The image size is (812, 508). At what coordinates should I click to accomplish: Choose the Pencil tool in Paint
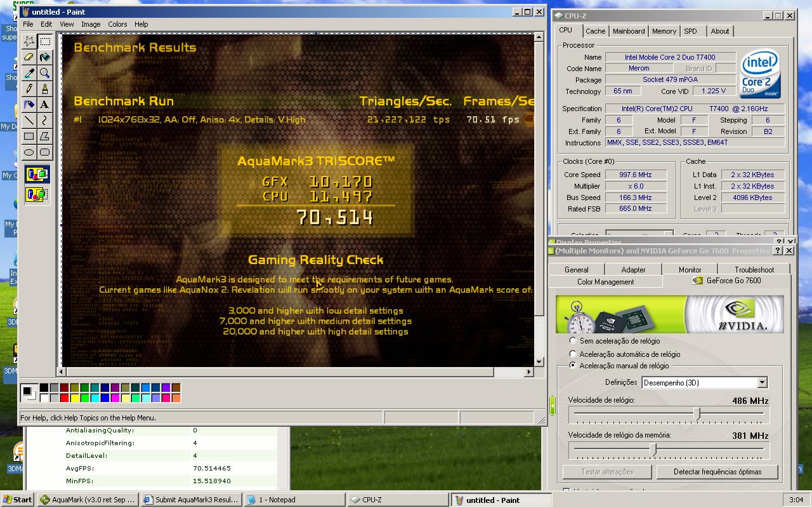coord(29,89)
